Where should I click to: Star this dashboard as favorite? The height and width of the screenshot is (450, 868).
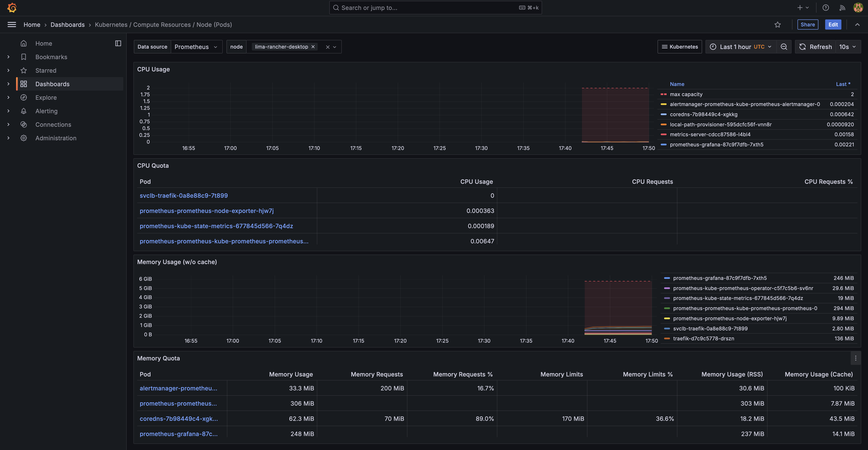tap(777, 25)
